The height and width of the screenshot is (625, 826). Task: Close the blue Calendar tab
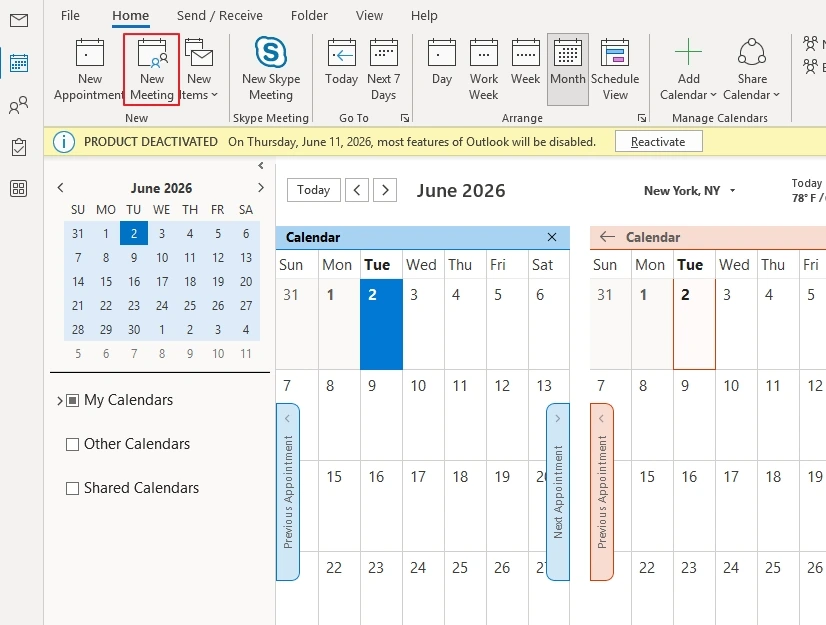tap(552, 237)
